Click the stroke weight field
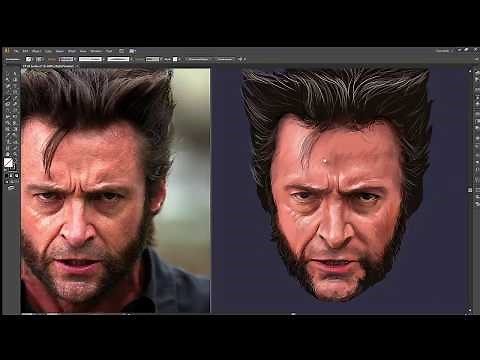This screenshot has height=360, width=480. (x=66, y=59)
